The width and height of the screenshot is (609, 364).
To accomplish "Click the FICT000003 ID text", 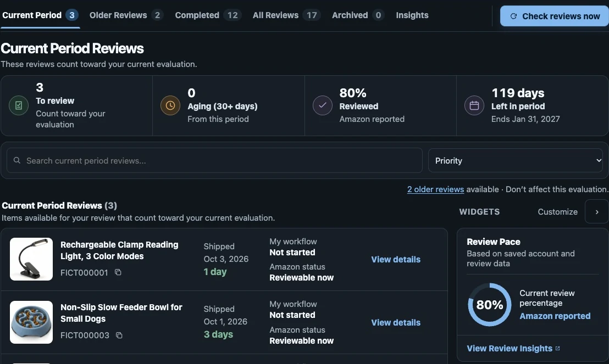I will point(85,335).
